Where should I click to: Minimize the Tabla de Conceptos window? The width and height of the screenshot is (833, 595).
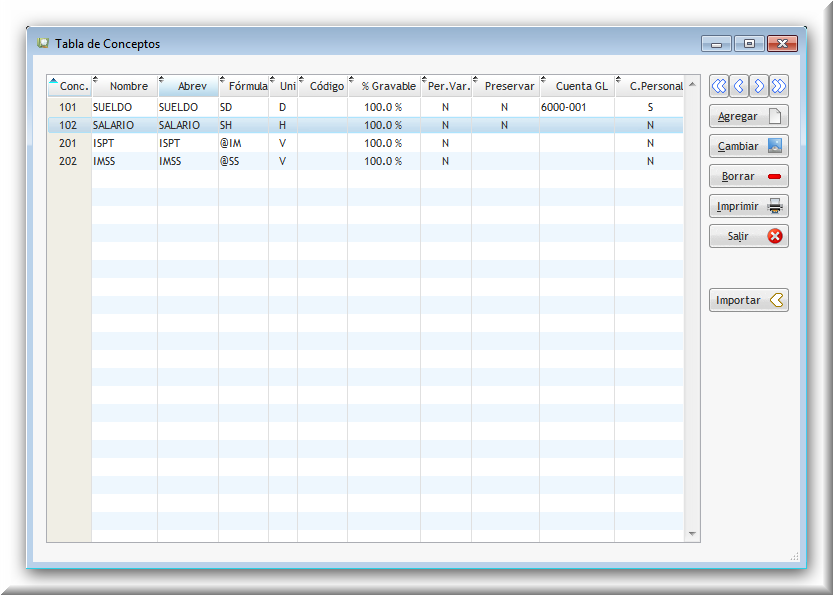tap(716, 44)
